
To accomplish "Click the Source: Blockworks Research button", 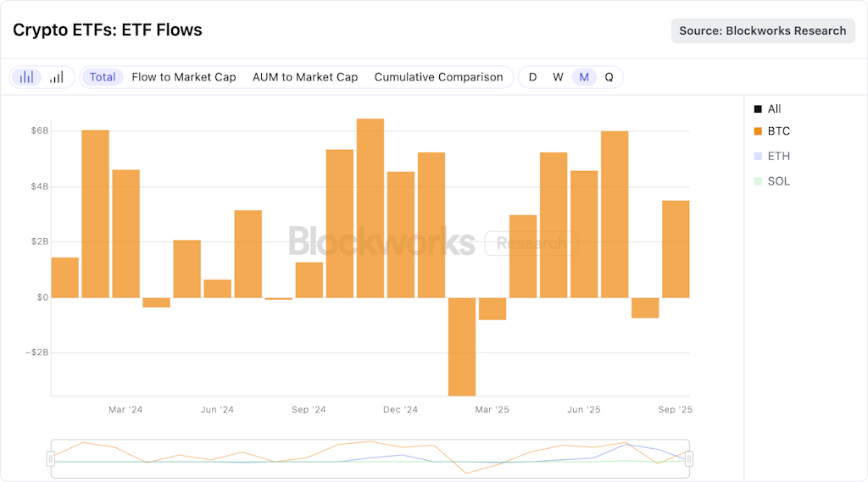I will tap(762, 30).
